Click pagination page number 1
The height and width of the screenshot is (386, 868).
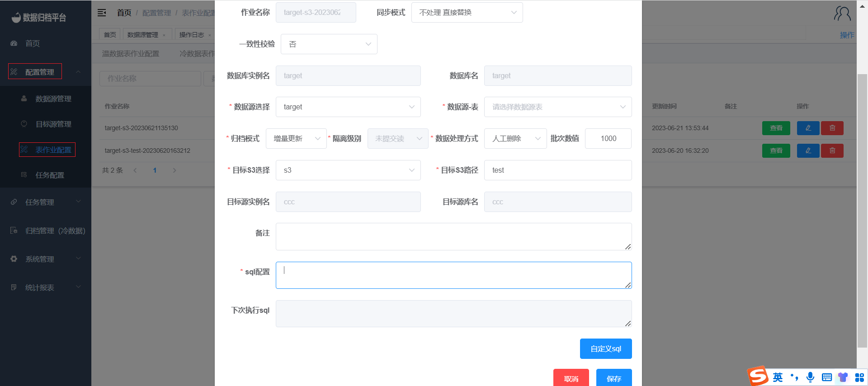pos(155,170)
